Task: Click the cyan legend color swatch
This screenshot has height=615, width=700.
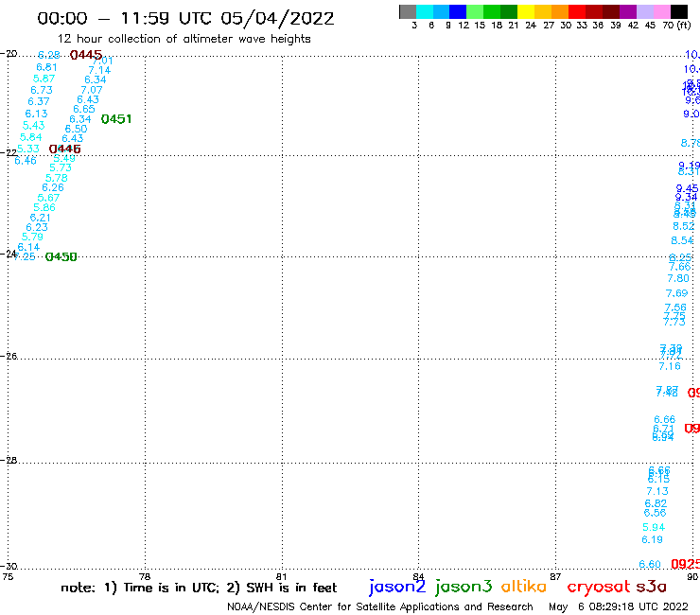Action: point(425,11)
